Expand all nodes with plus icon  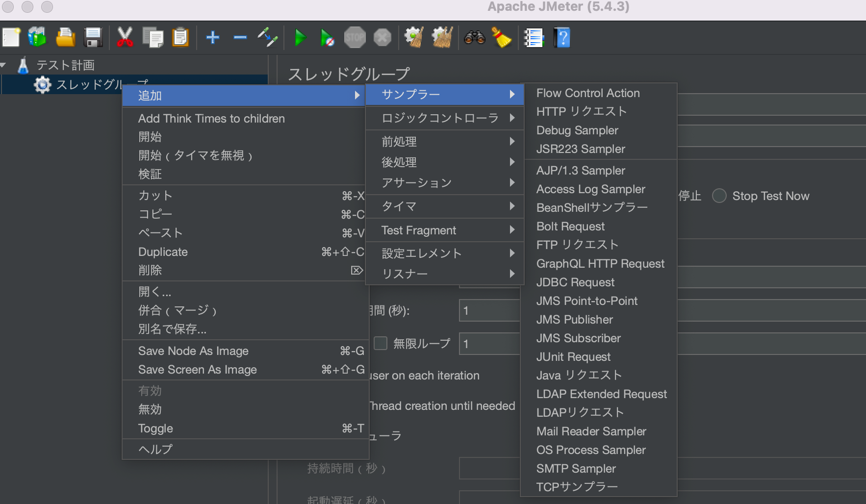tap(212, 37)
